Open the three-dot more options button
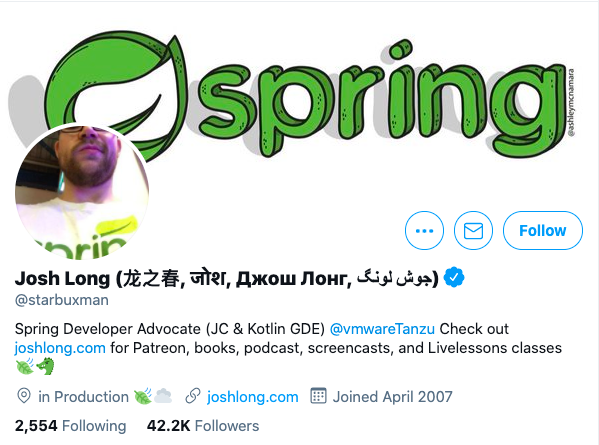 coord(424,230)
